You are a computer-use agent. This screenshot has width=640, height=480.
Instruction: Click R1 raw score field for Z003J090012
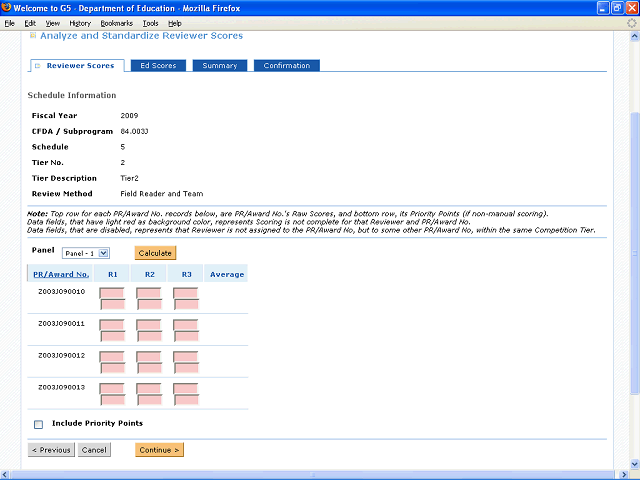coord(111,356)
